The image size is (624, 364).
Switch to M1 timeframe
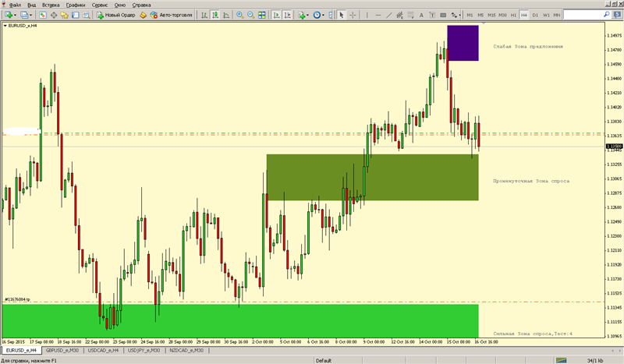coord(470,15)
